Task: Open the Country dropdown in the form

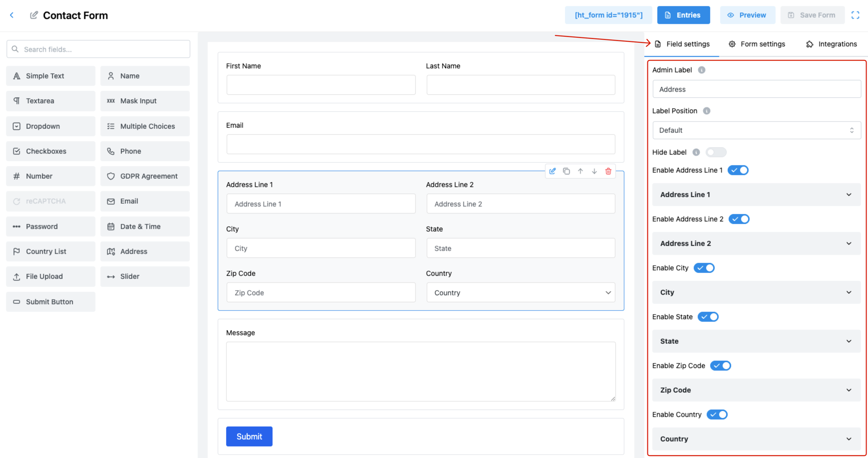Action: [521, 293]
